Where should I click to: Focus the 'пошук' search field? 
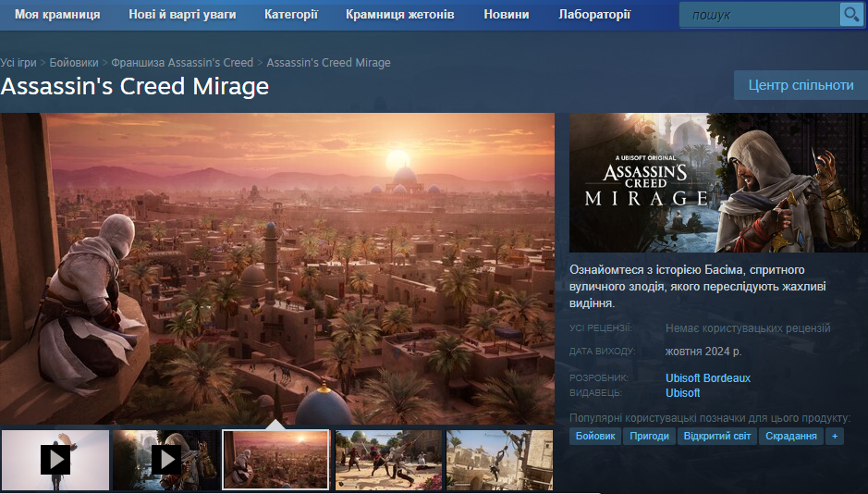758,15
